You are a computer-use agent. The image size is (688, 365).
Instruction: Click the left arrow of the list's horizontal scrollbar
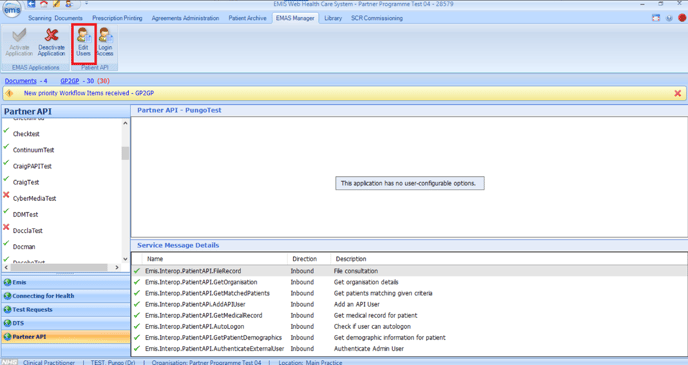6,267
